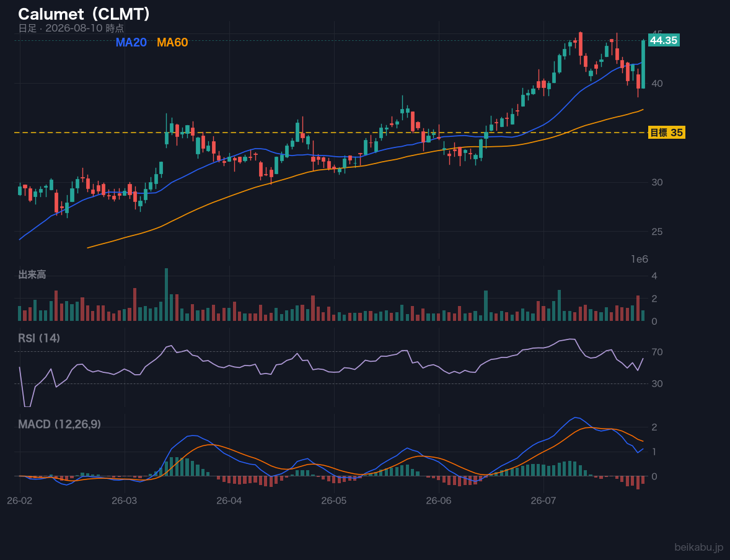Viewport: 730px width, 560px height.
Task: Click the Calumet (CLMT) chart title
Action: coord(84,14)
